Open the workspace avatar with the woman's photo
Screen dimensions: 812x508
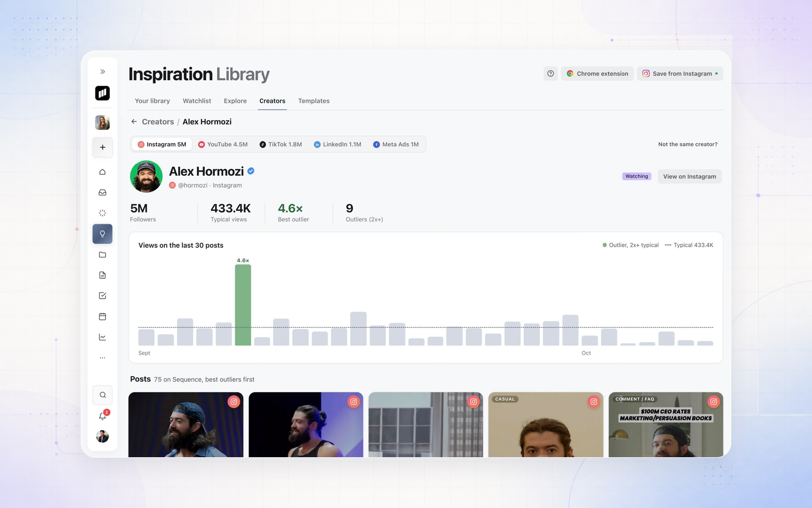(x=103, y=122)
